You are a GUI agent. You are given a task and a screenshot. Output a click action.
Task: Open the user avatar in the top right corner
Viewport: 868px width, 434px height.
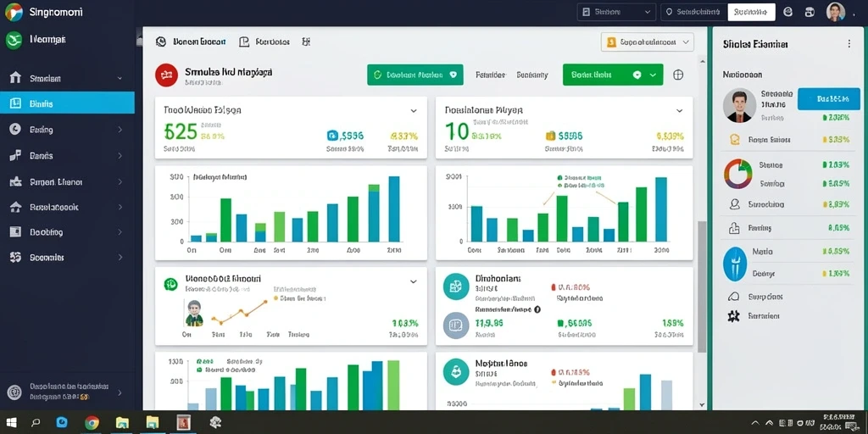835,12
